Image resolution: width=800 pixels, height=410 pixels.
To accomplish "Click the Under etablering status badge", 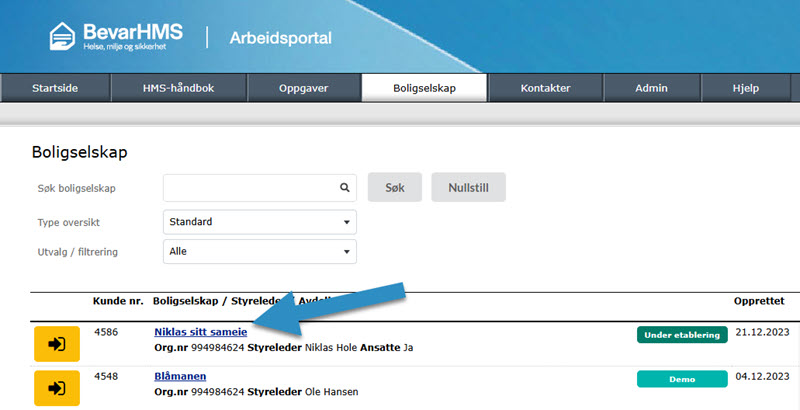I will click(x=681, y=335).
